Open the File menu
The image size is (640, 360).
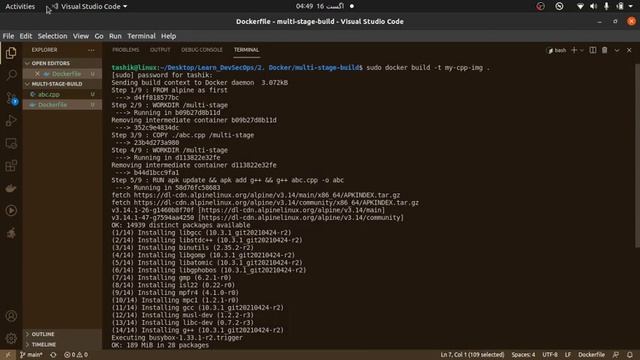point(8,36)
